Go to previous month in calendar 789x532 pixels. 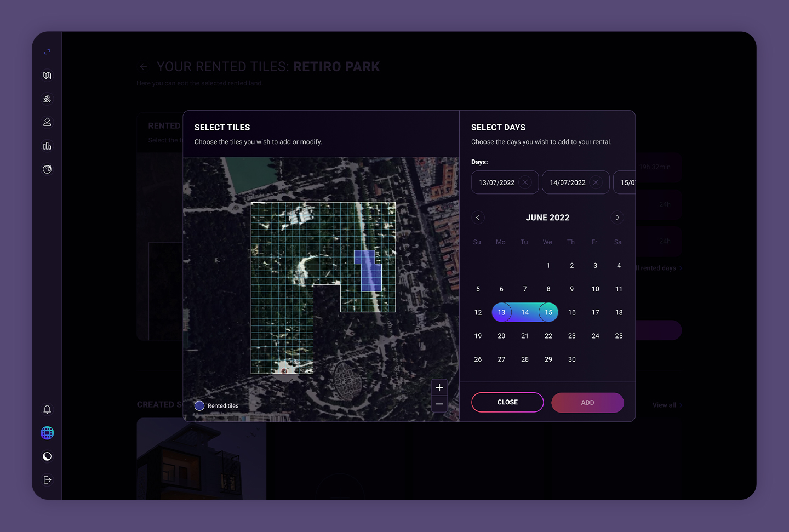[x=478, y=218]
